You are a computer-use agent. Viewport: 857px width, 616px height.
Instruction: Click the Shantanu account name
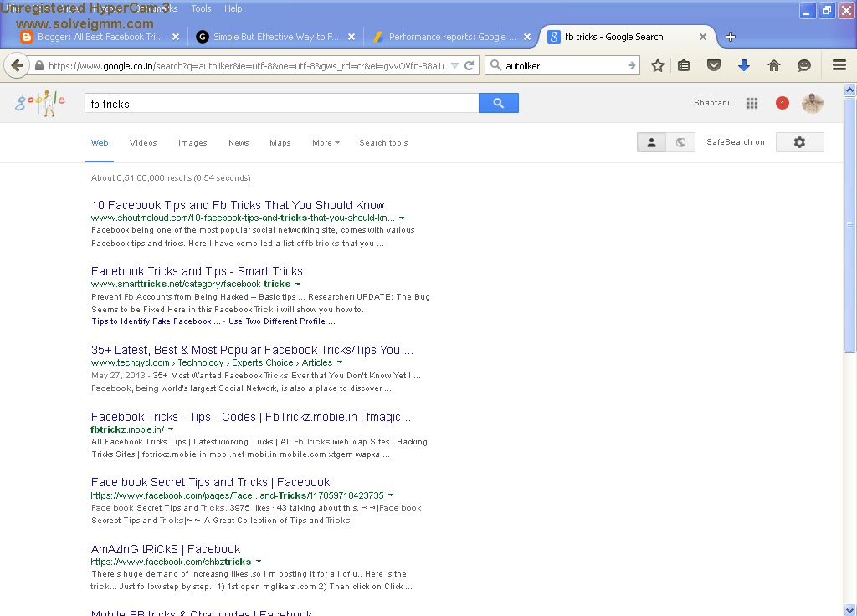click(x=713, y=103)
